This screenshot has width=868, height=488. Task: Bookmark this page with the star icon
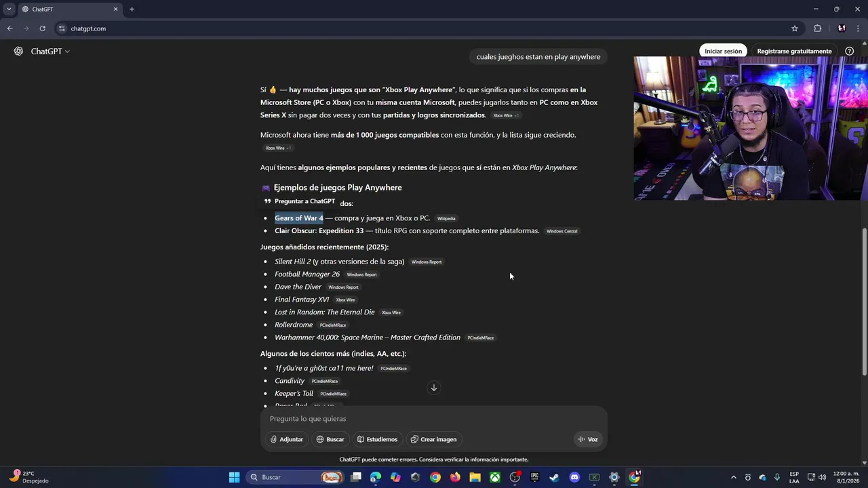tap(795, 28)
